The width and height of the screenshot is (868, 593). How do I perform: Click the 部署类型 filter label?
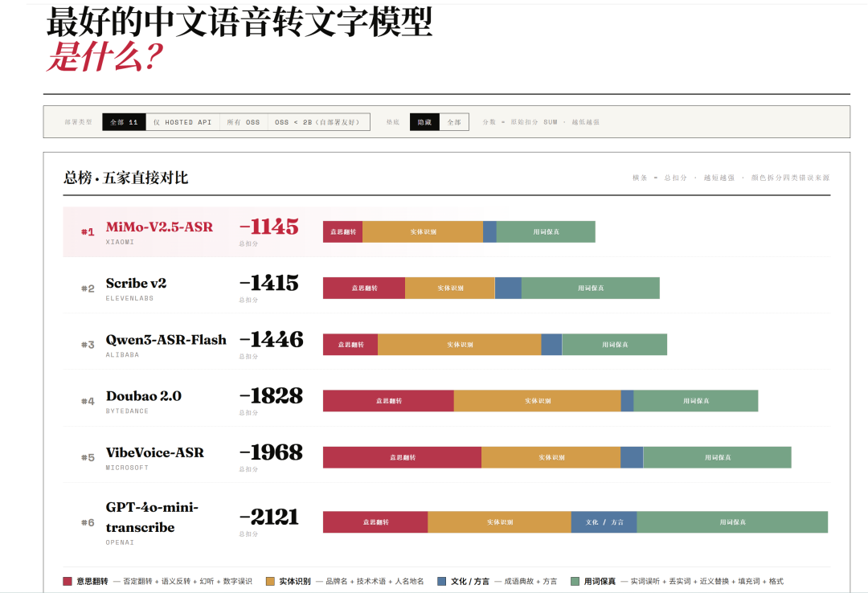pos(78,122)
